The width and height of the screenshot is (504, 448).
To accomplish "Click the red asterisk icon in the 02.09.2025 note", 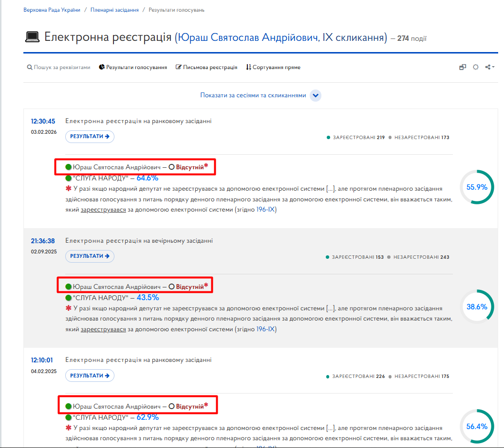I will coord(69,308).
